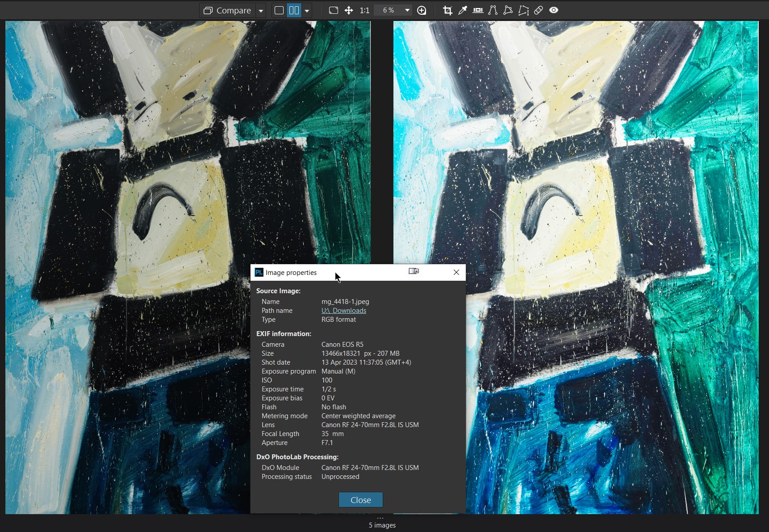Screen dimensions: 769x532
Task: Click the 0 EV exposure bias value
Action: coord(328,398)
